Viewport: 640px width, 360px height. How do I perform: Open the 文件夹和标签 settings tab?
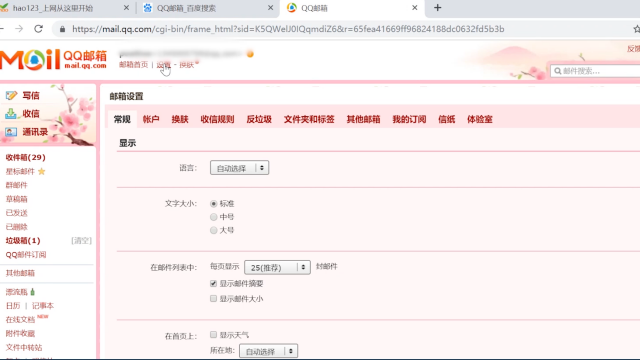[x=309, y=119]
